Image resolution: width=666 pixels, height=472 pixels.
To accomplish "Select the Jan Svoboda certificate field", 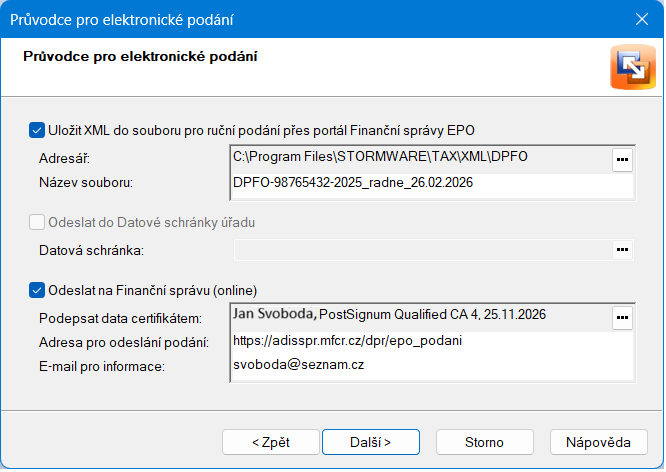I will (419, 316).
